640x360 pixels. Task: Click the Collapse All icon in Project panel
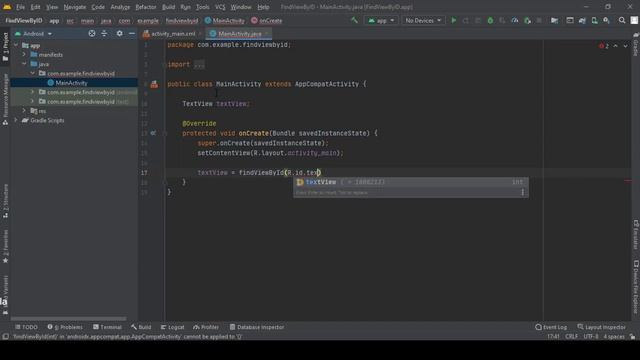104,33
